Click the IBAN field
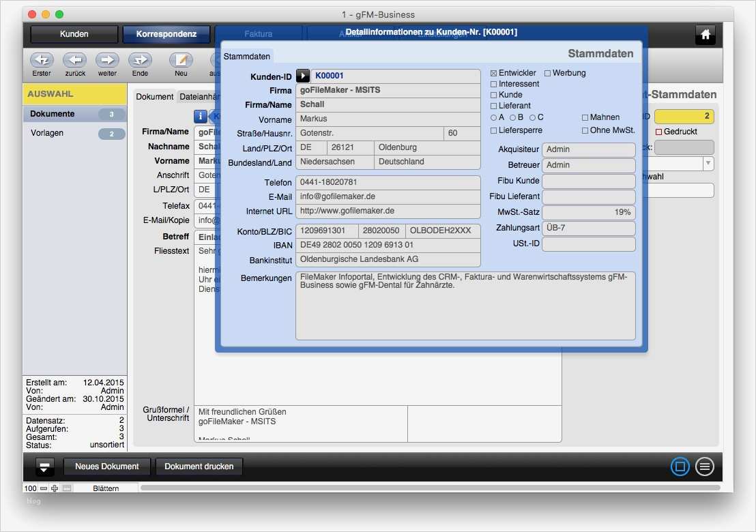This screenshot has height=532, width=756. (388, 245)
